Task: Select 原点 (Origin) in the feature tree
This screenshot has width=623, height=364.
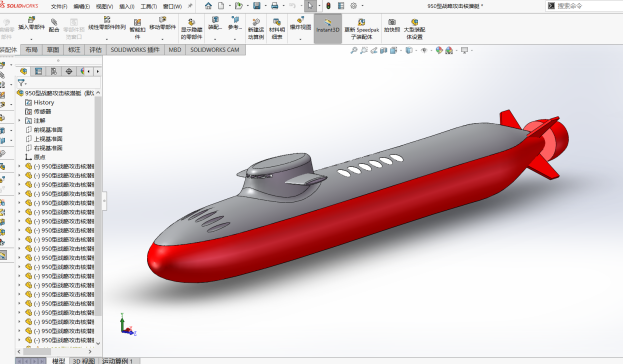Action: pyautogui.click(x=39, y=157)
